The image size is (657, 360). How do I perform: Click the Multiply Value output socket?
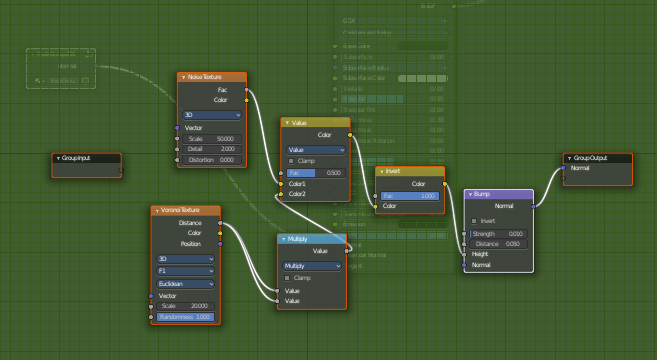347,251
